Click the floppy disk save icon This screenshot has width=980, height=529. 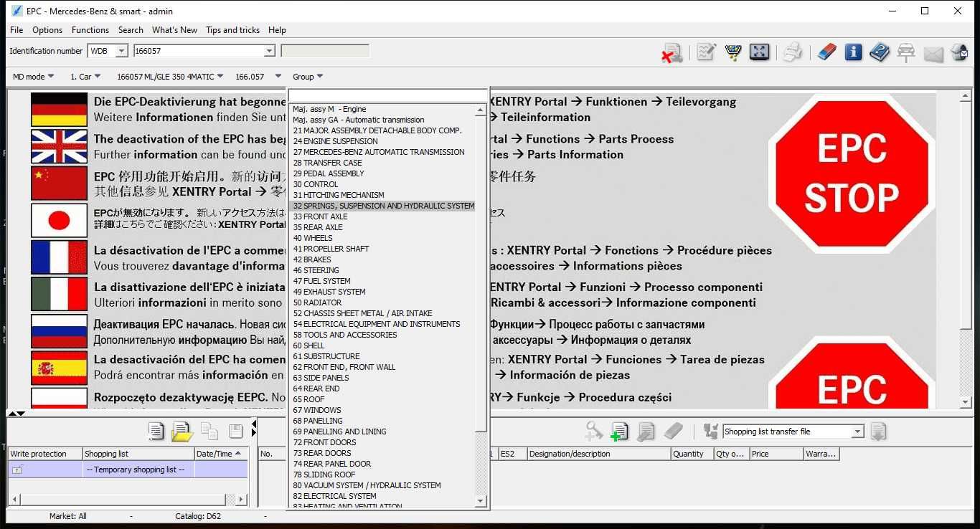coord(235,431)
